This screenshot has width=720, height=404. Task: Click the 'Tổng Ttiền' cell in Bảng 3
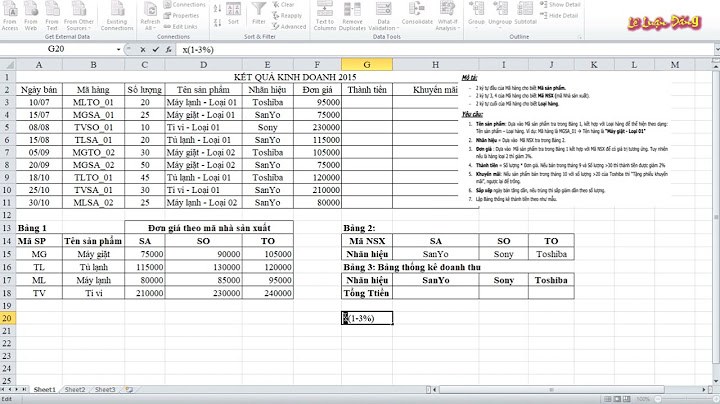(x=367, y=293)
